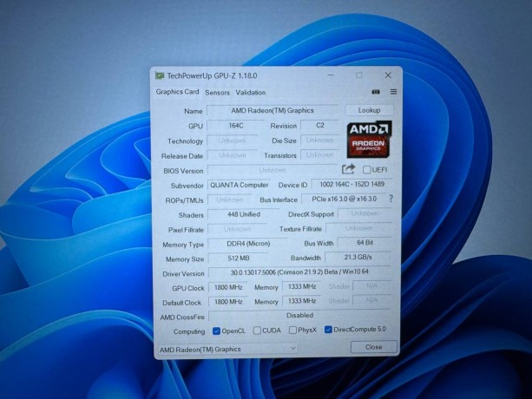Click the BIOS export share icon
Viewport: 532px width, 399px height.
(349, 169)
